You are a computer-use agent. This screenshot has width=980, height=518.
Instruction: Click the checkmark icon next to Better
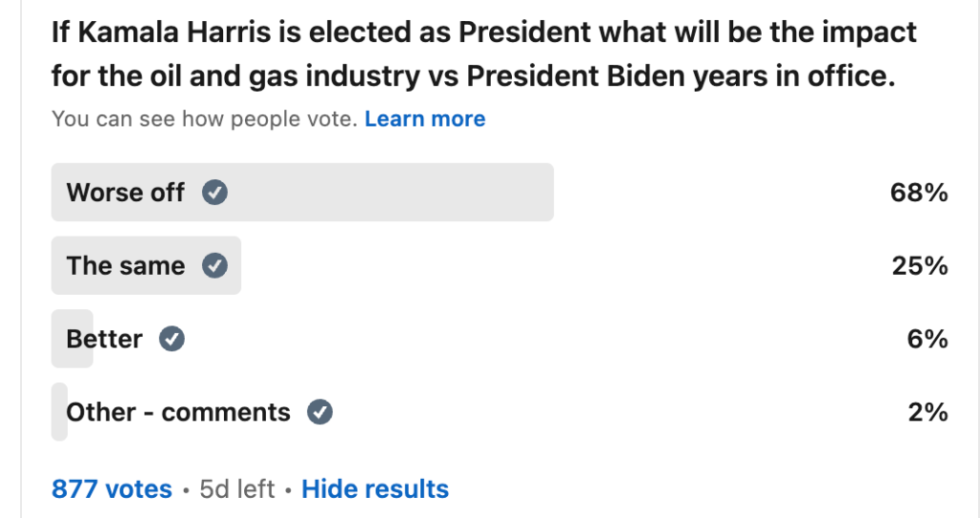point(172,339)
